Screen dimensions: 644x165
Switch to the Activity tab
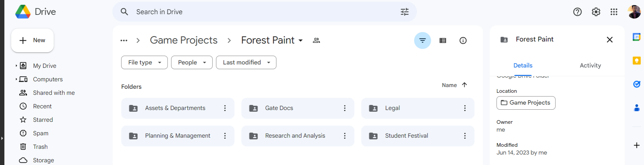[x=590, y=65]
